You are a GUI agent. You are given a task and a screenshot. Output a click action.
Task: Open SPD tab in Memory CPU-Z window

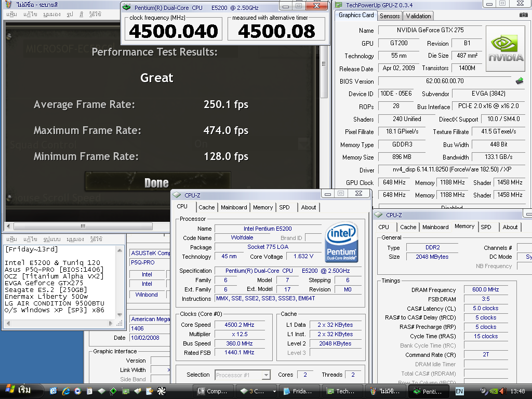(486, 227)
